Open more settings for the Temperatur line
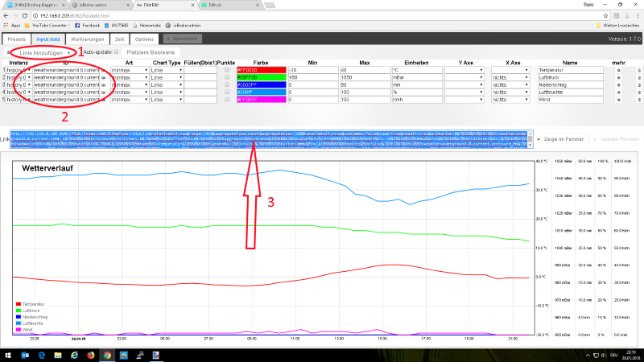This screenshot has height=362, width=644. (x=618, y=71)
